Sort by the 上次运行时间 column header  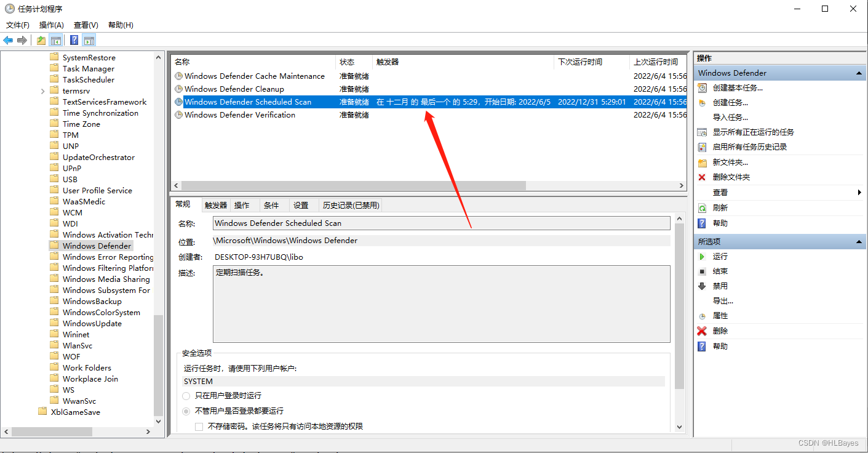point(658,62)
